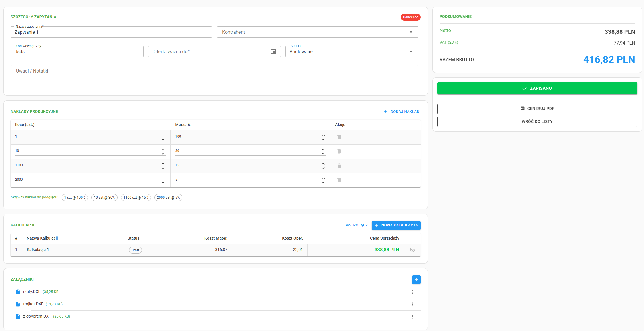Unlink Kalkulacja 1 using the chain icon
This screenshot has width=644, height=331.
pos(412,250)
